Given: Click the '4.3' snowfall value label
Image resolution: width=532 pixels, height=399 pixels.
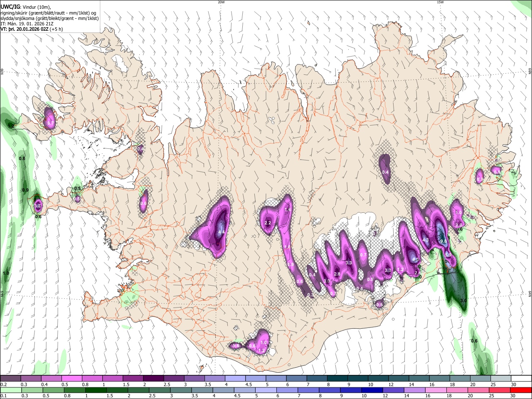Looking at the screenshot, I should pyautogui.click(x=426, y=240).
